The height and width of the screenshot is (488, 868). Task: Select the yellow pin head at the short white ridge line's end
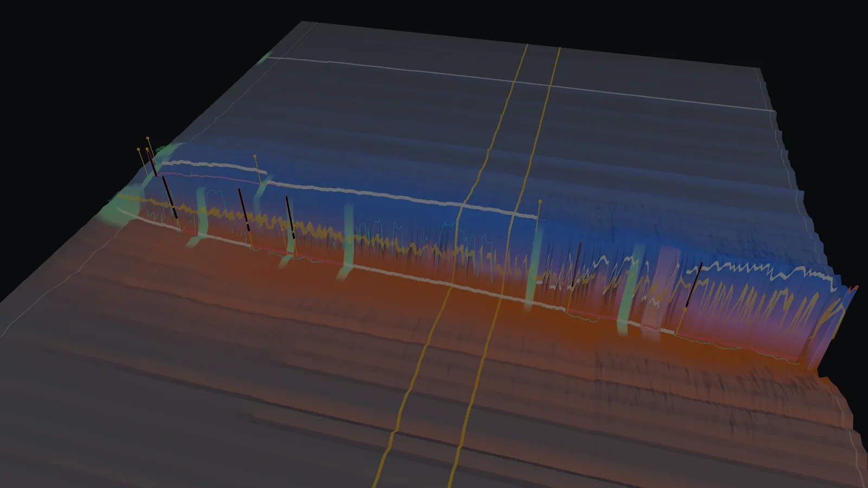coord(255,157)
